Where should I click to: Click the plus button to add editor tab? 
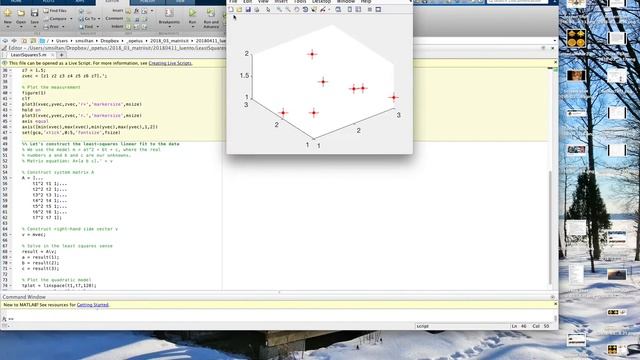click(x=62, y=55)
